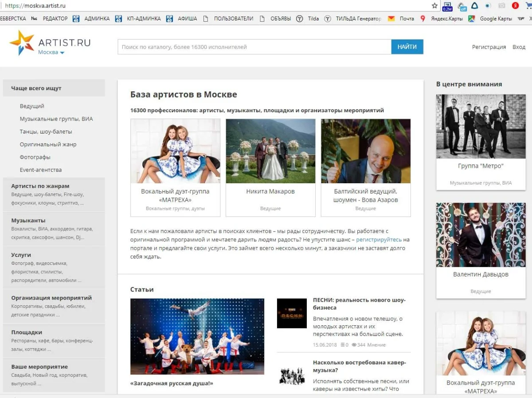Open the Никита Макаров wedding photo thumbnail
The width and height of the screenshot is (532, 398).
(x=270, y=151)
